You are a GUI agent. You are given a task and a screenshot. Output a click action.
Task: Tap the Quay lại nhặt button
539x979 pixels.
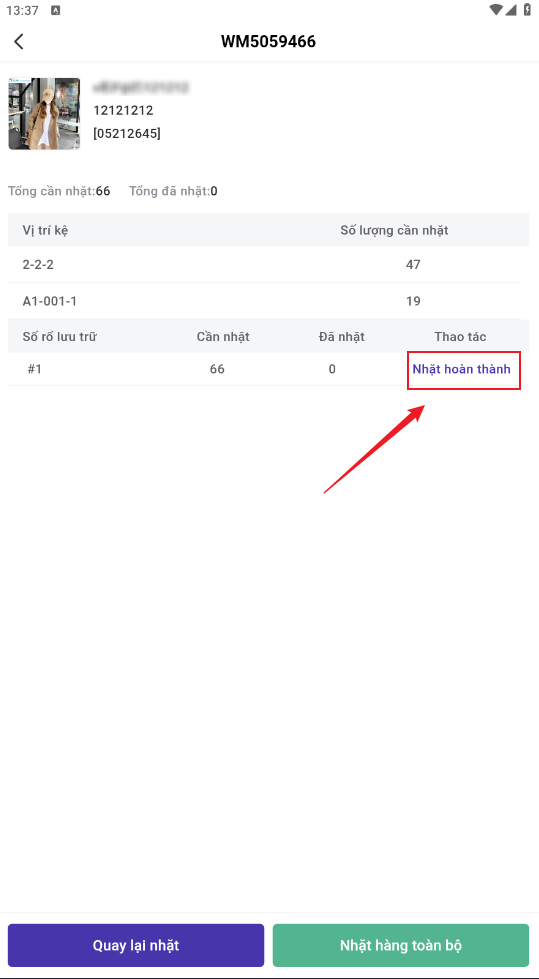tap(136, 945)
